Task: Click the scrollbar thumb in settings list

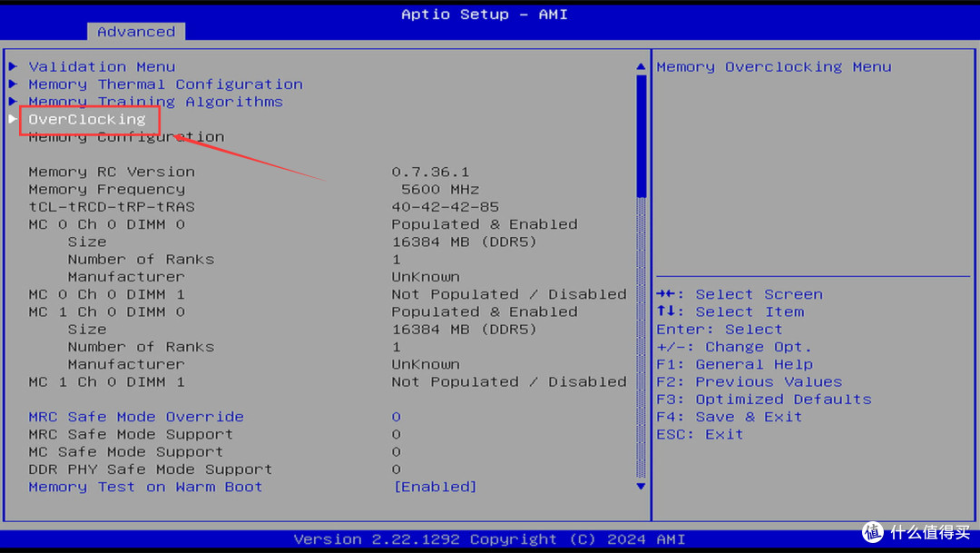Action: pos(642,136)
